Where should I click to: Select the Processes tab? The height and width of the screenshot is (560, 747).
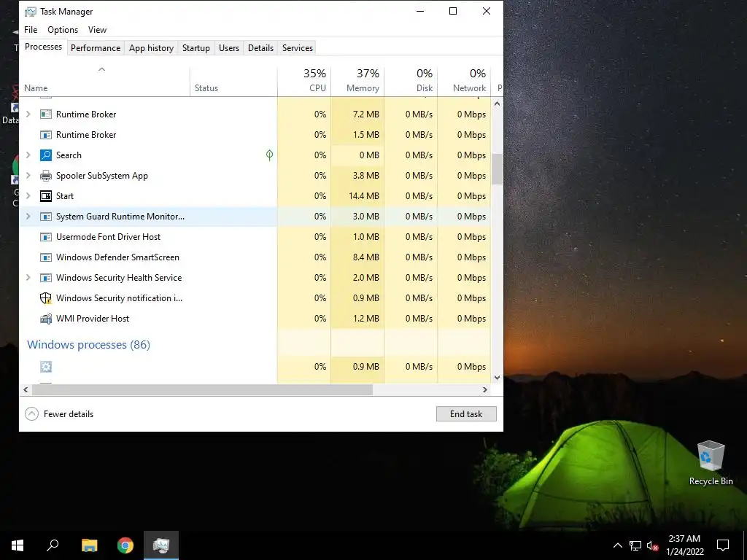[43, 47]
